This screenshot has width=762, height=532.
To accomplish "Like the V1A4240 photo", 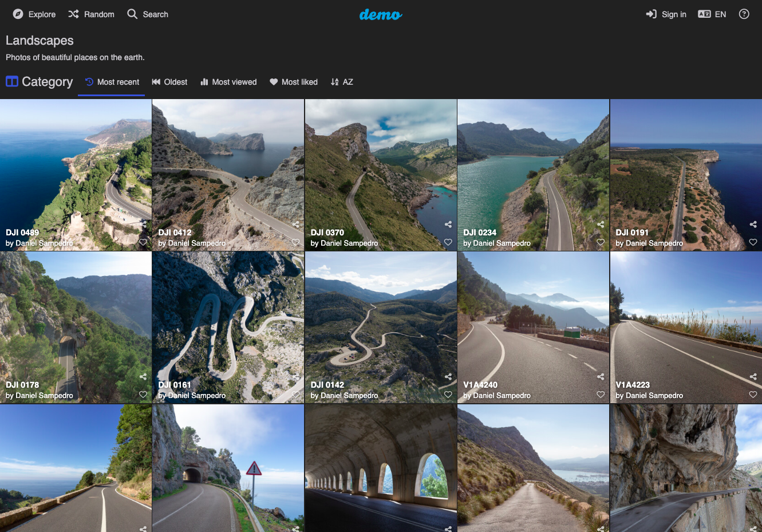I will 601,395.
